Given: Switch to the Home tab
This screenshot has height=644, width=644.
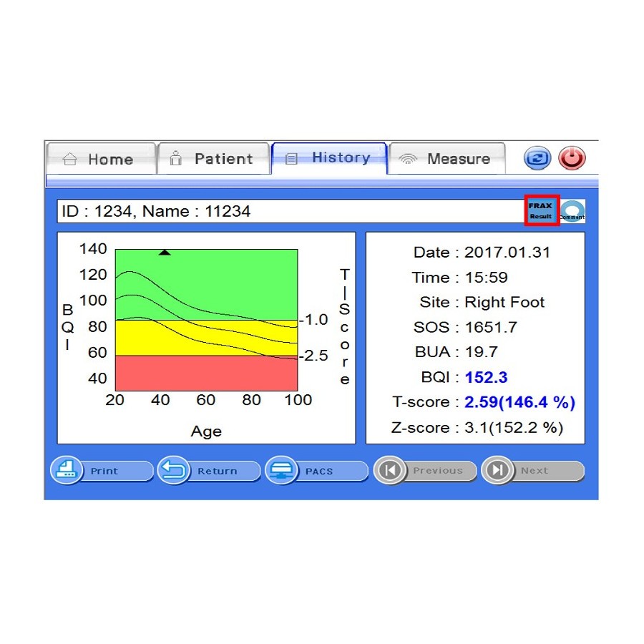Looking at the screenshot, I should (x=100, y=159).
